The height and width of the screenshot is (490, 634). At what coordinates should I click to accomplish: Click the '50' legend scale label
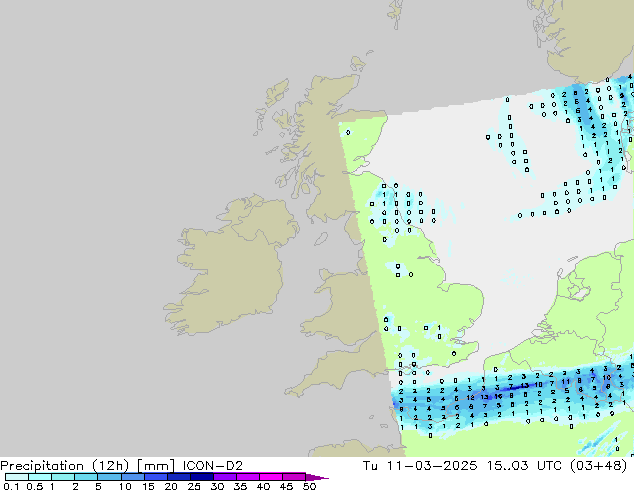click(x=310, y=486)
